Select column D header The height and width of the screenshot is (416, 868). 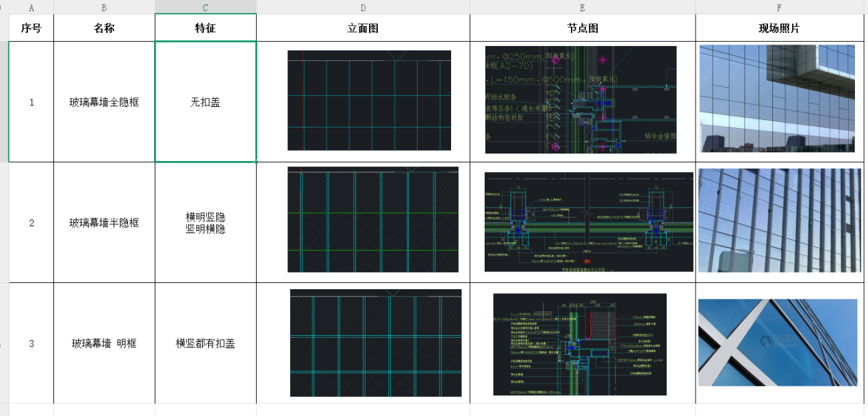click(363, 6)
